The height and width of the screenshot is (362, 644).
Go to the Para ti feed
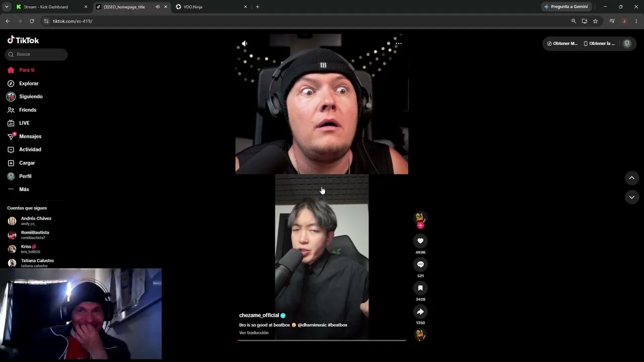(21, 70)
